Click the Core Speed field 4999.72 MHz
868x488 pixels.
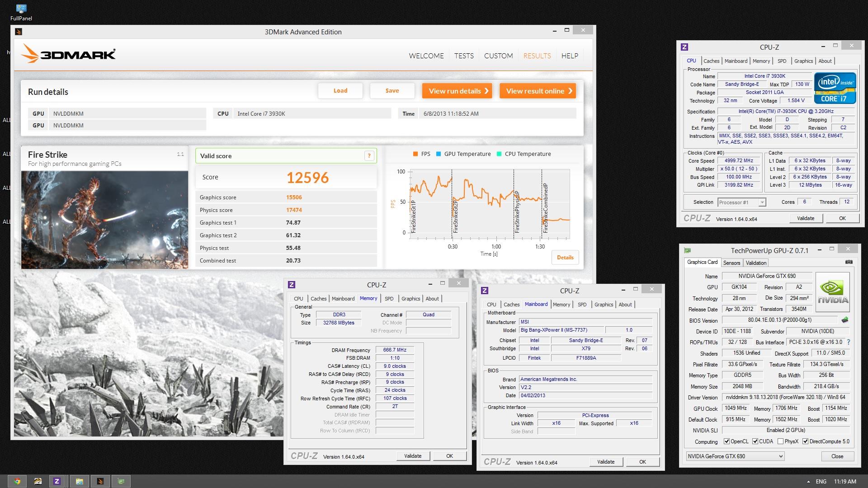click(739, 160)
